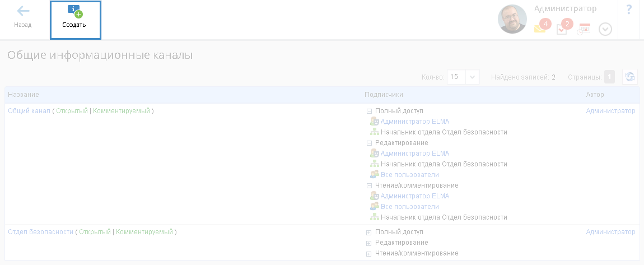Image resolution: width=644 pixels, height=265 pixels.
Task: Click the Создать channel button
Action: 76,21
